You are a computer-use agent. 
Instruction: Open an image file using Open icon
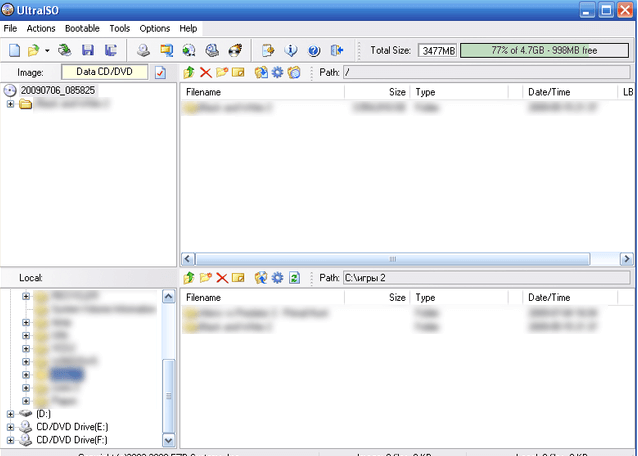coord(33,50)
